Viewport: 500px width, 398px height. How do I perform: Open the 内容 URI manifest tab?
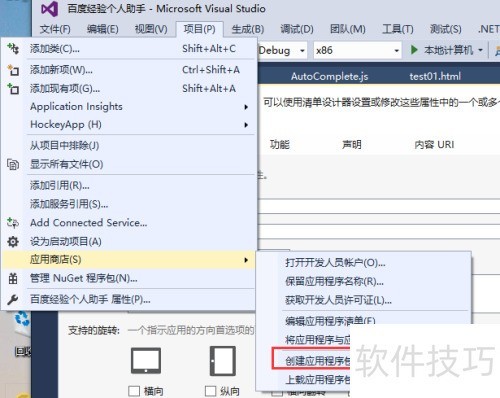pyautogui.click(x=434, y=144)
